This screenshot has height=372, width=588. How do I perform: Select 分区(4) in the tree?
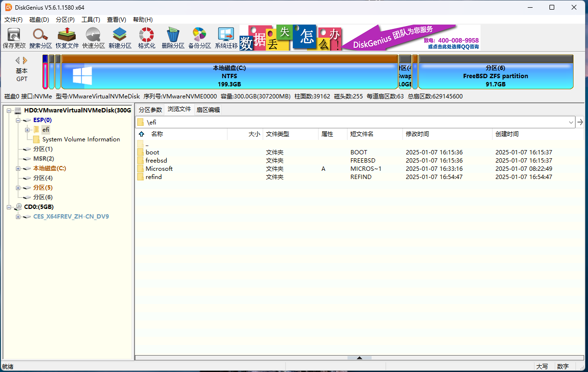43,178
